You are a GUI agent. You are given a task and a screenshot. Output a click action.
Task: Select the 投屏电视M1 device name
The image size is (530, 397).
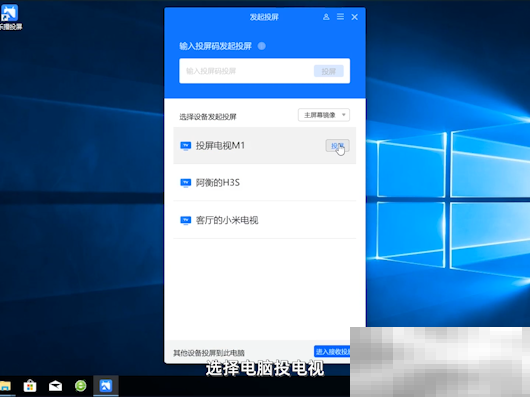pos(220,146)
